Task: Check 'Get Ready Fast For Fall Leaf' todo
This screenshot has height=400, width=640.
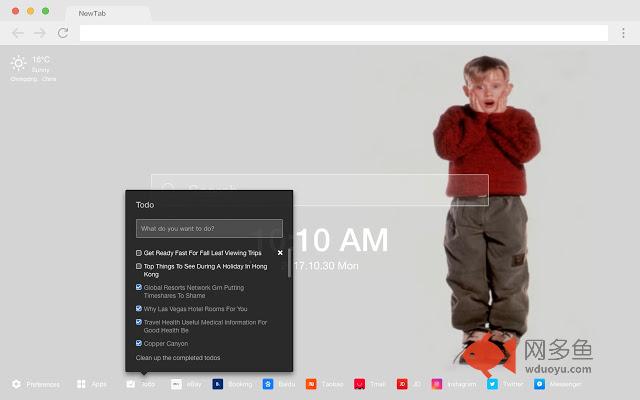Action: 139,253
